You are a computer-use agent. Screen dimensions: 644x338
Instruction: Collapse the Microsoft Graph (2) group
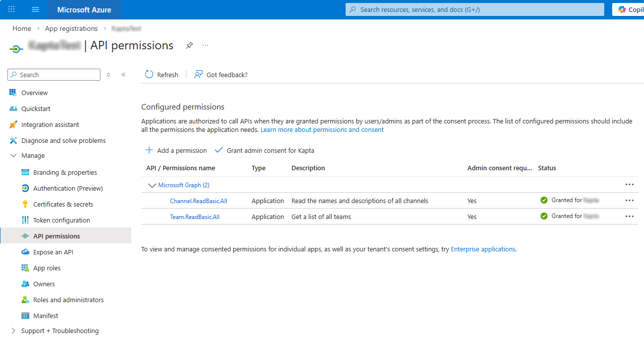pos(152,185)
